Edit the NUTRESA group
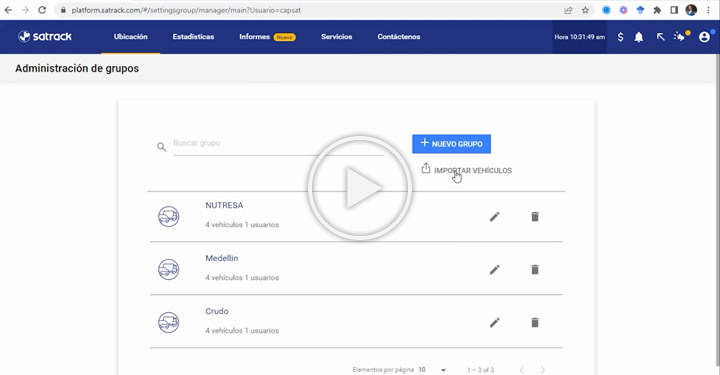 (x=495, y=217)
